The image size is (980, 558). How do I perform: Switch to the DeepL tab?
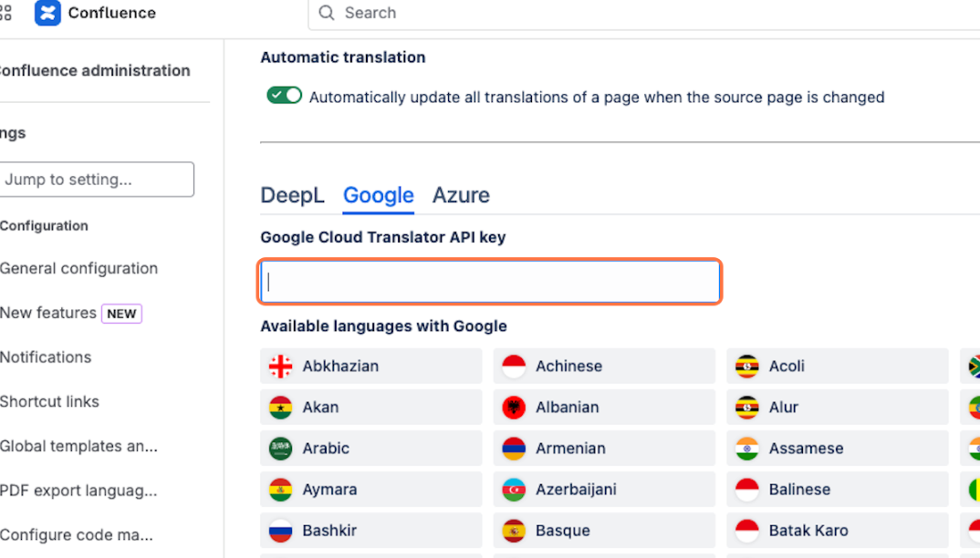pos(292,196)
